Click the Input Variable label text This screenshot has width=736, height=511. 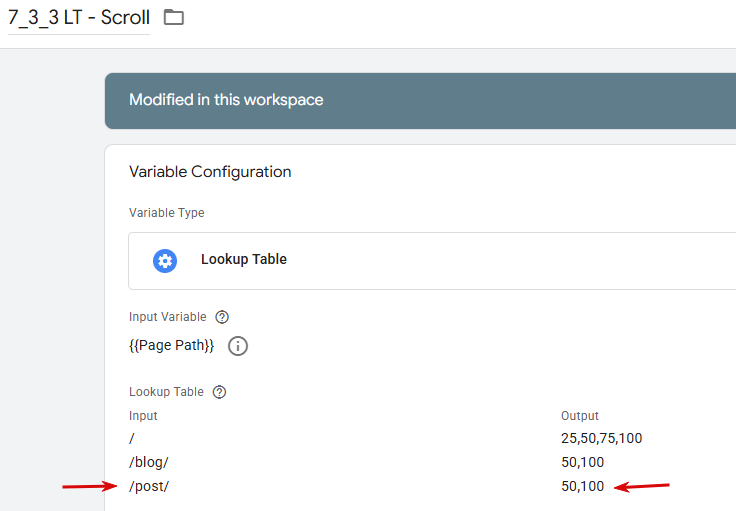pyautogui.click(x=168, y=317)
